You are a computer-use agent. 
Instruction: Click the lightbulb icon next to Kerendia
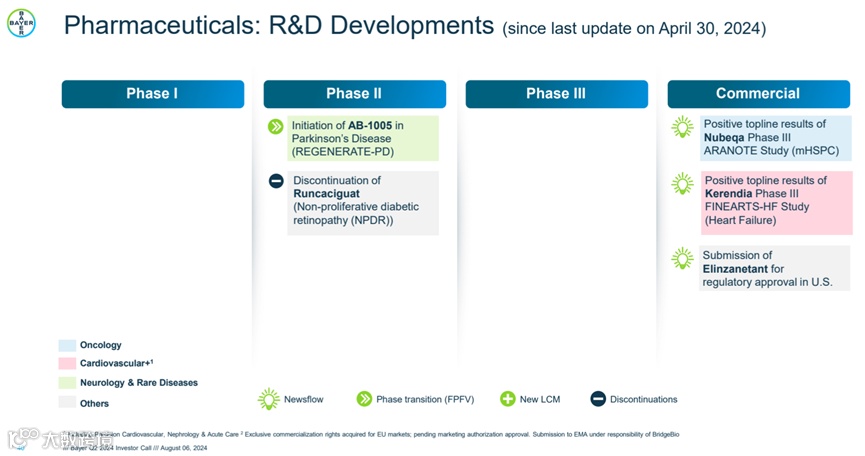682,184
